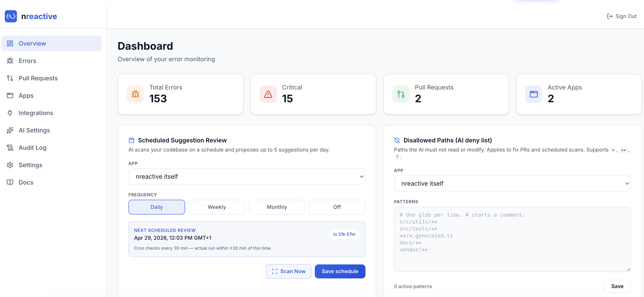Click the 'Apr 29, 2026, 12:03 PM GMT+1' text
644x297 pixels.
[x=172, y=238]
